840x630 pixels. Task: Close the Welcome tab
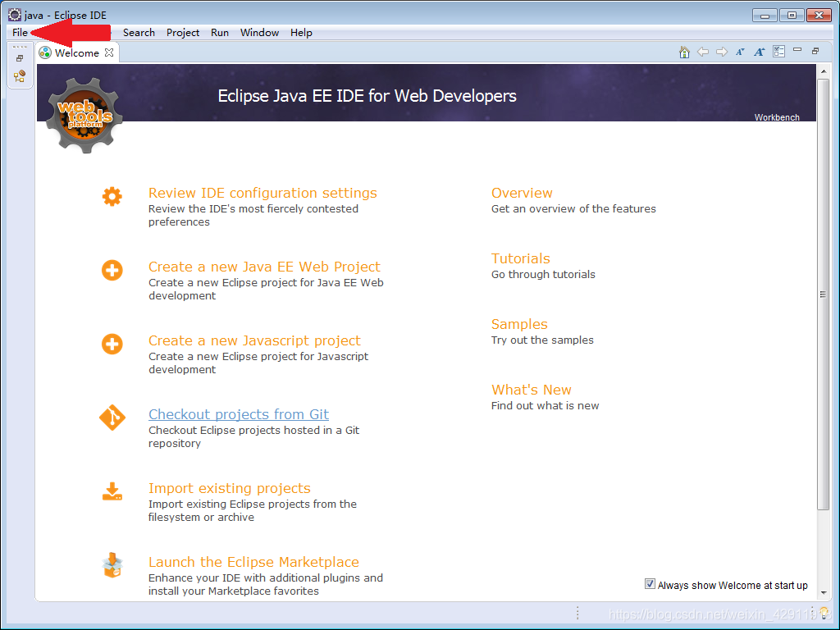pyautogui.click(x=109, y=52)
